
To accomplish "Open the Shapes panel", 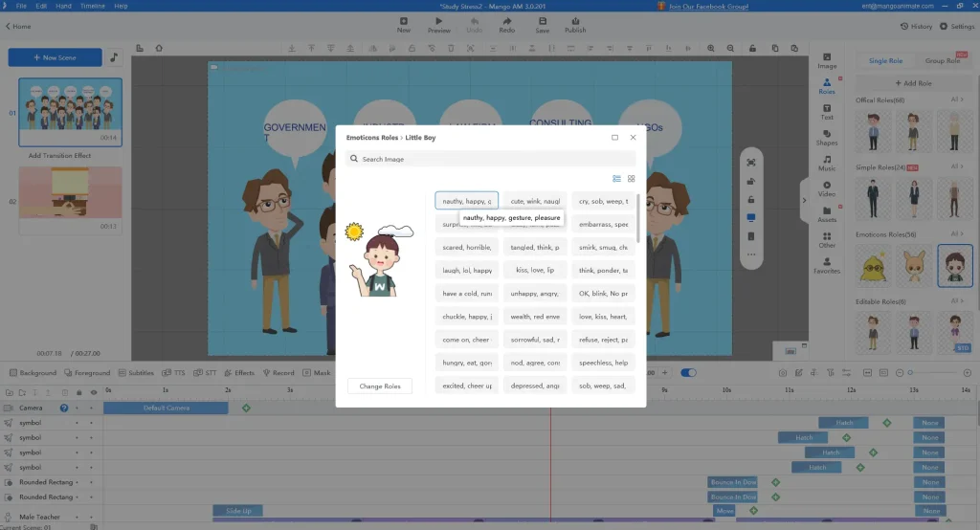I will point(827,138).
